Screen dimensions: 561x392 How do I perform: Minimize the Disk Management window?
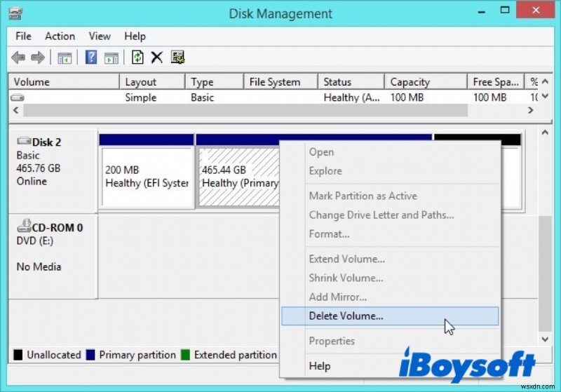point(482,11)
